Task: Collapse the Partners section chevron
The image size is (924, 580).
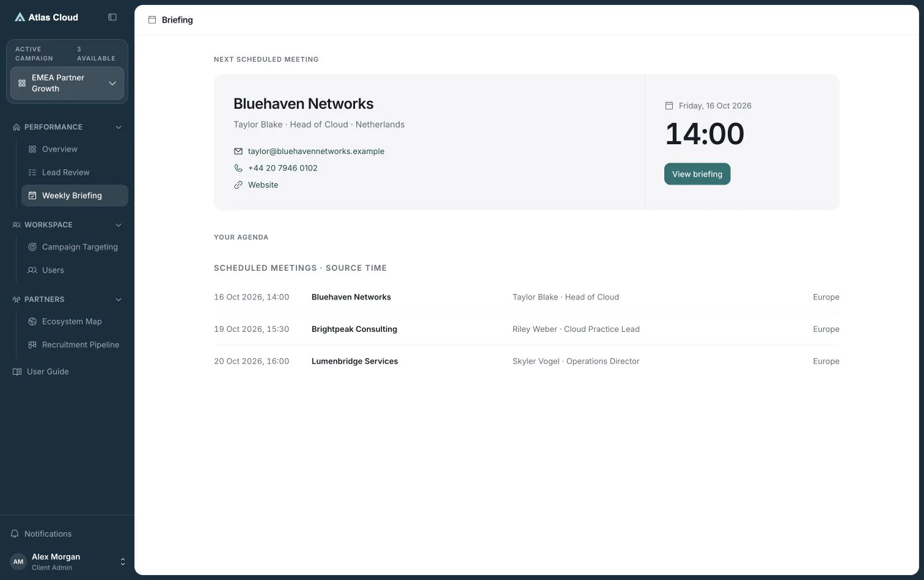Action: [x=119, y=299]
